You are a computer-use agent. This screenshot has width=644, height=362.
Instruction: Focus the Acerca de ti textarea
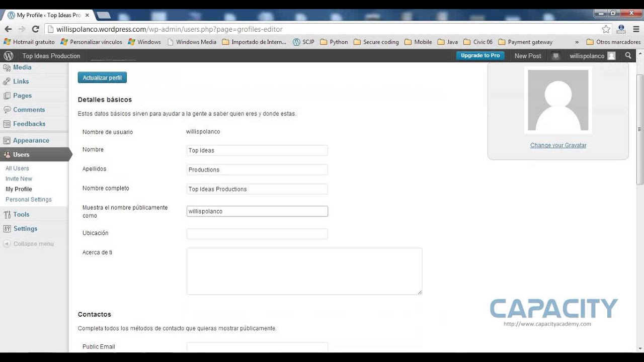point(304,271)
